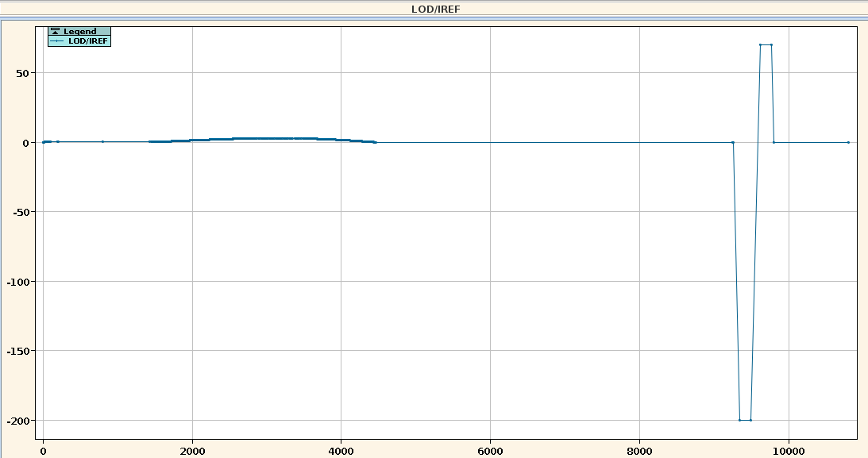The image size is (868, 458).
Task: Click the LOD/IREF plot title bar
Action: 434,9
